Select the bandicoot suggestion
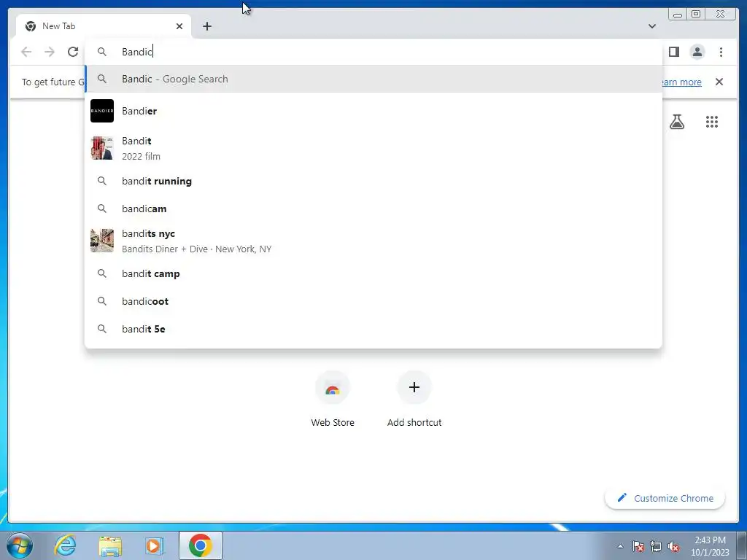Viewport: 747px width, 560px height. [x=373, y=301]
